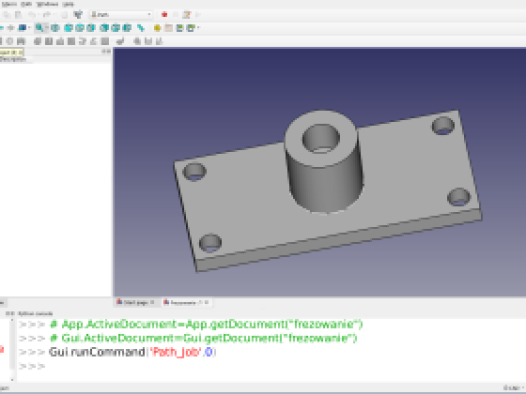Screen dimensions: 526x394
Task: Switch to the frezowanie document tab
Action: click(x=183, y=302)
